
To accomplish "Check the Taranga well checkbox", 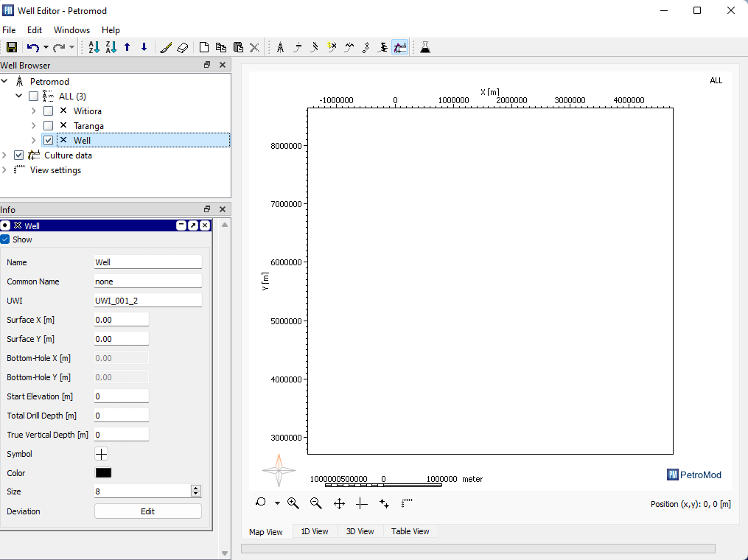I will pyautogui.click(x=48, y=126).
